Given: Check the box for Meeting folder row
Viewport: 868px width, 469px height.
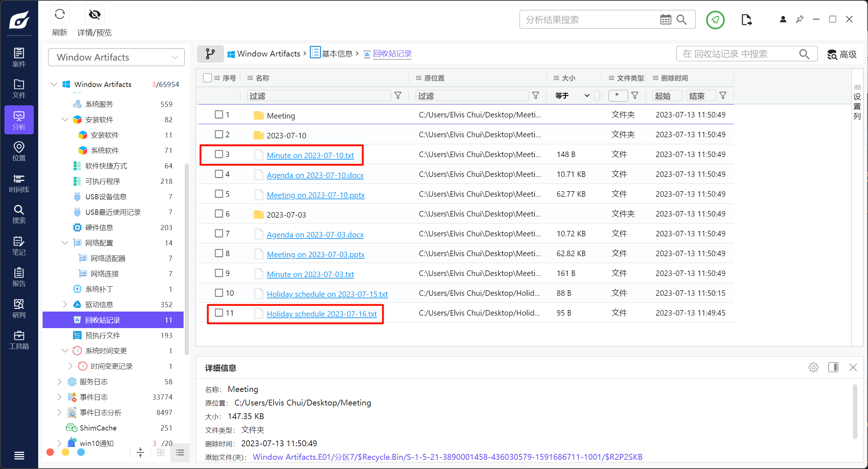Looking at the screenshot, I should pyautogui.click(x=219, y=114).
